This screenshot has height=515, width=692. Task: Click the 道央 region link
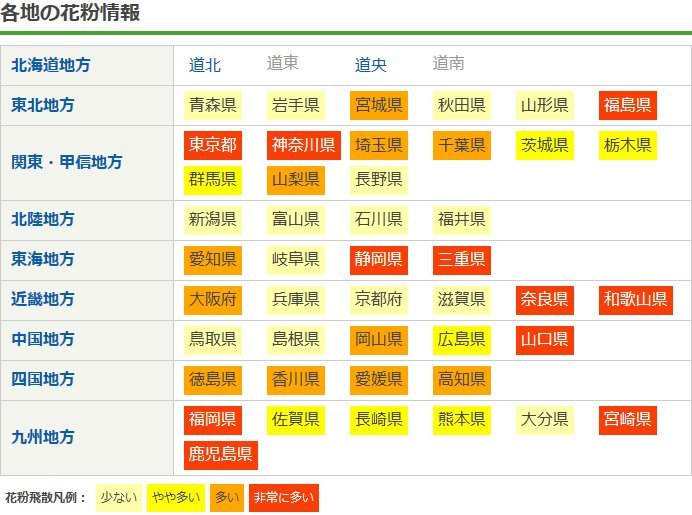pyautogui.click(x=371, y=65)
